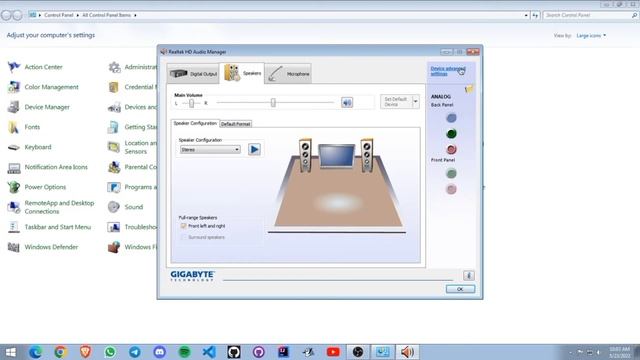640x360 pixels.
Task: Click the L/R balance slider handle
Action: click(191, 103)
